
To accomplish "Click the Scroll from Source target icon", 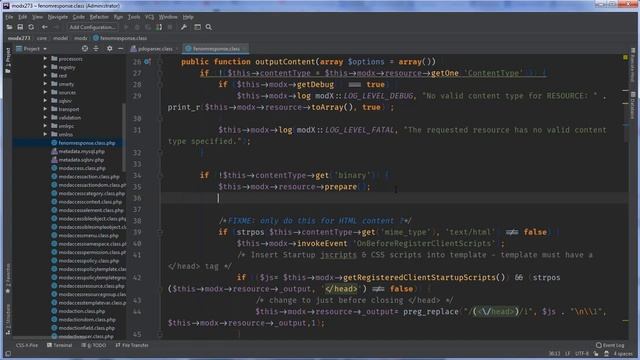I will click(84, 49).
